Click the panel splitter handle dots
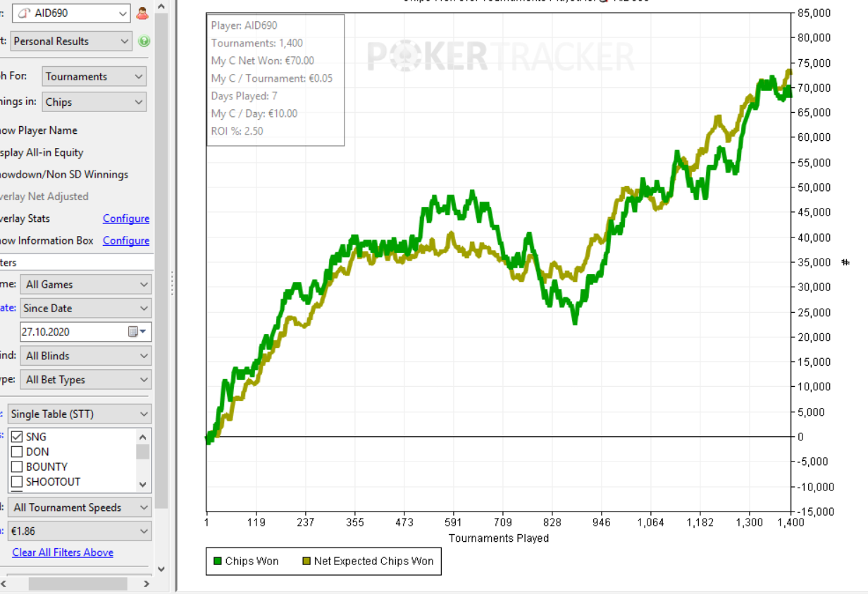This screenshot has height=594, width=868. [x=171, y=283]
